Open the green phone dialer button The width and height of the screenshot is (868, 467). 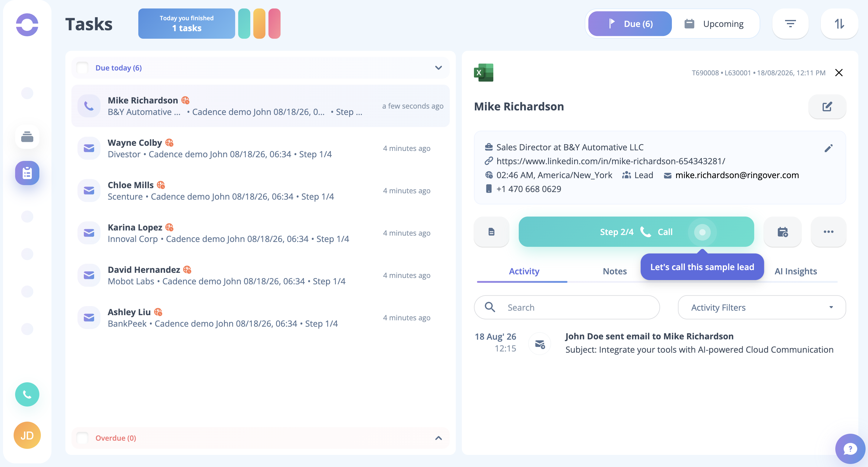27,394
